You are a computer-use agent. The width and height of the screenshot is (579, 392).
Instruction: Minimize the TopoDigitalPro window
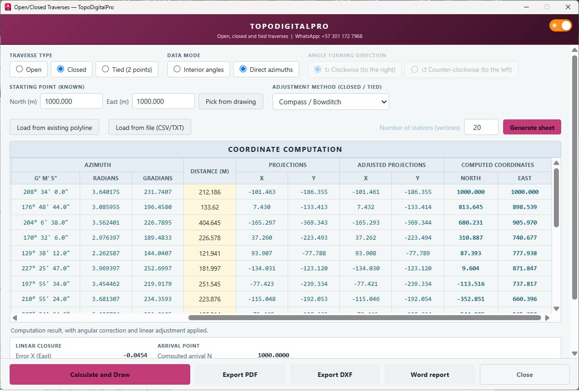(x=525, y=7)
